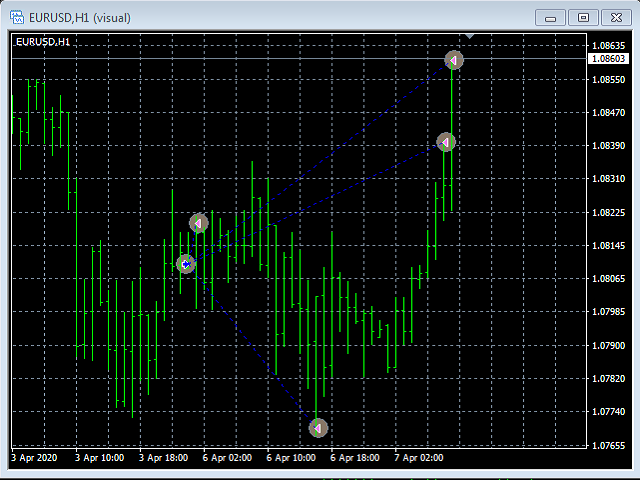Click the 1.07900 price scale value
This screenshot has width=640, height=480.
(608, 346)
